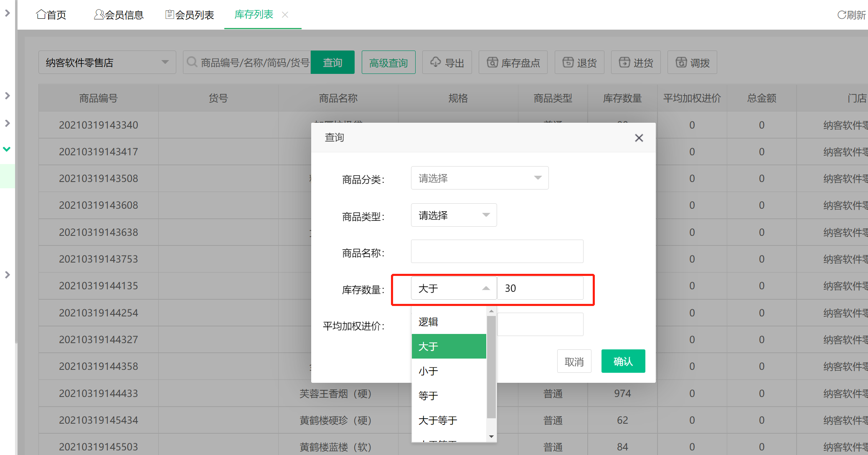Click inside the 商品名称 input field
The image size is (868, 455).
497,251
